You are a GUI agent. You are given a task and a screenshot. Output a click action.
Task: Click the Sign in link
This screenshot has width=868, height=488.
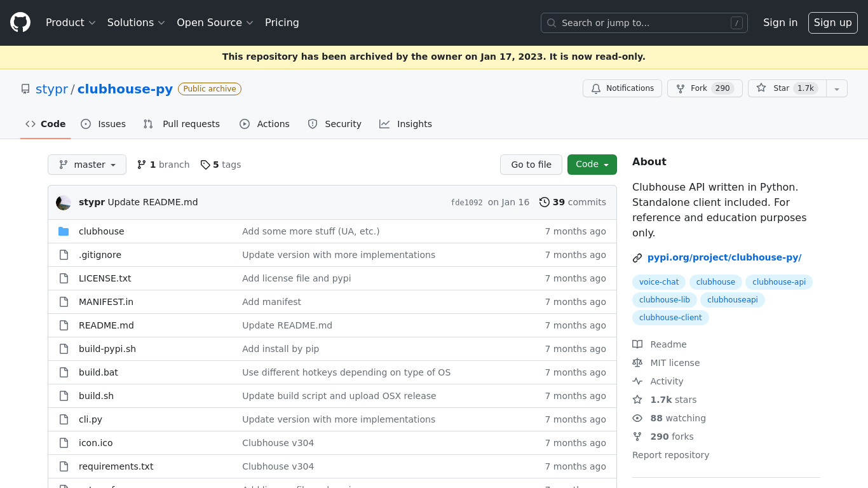coord(780,22)
